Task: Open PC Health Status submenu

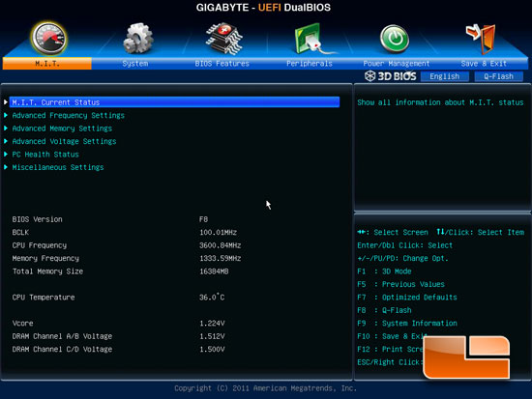Action: pos(45,155)
